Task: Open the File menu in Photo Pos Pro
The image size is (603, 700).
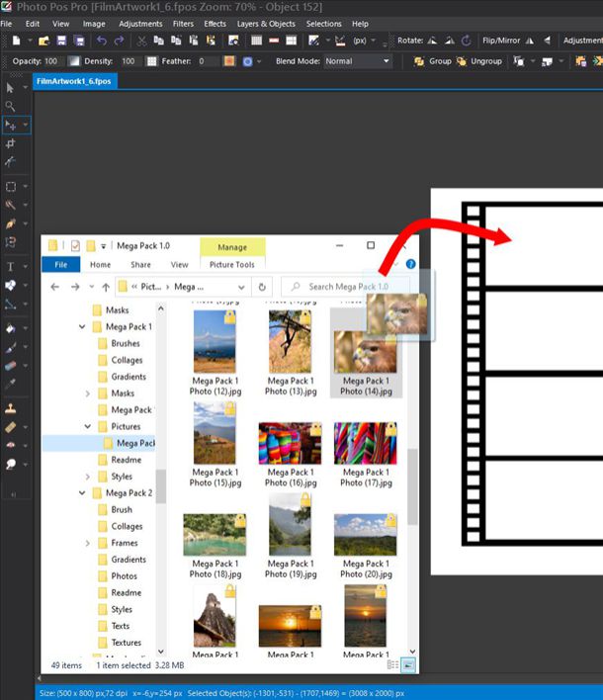Action: click(6, 24)
